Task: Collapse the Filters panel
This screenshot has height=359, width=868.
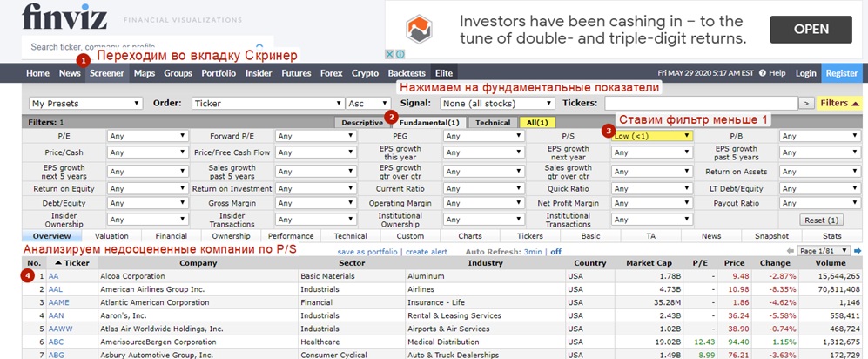Action: click(x=840, y=103)
